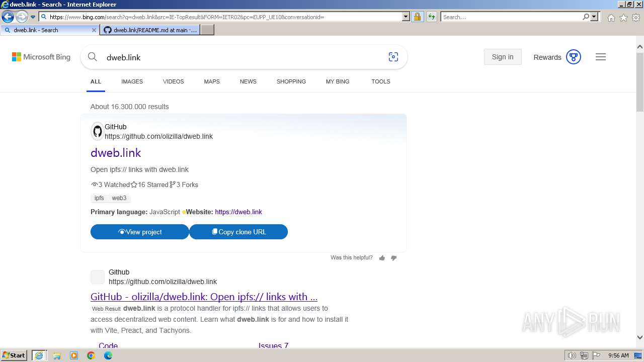The height and width of the screenshot is (362, 644).
Task: Select the SHOPPING tab
Action: pos(291,81)
